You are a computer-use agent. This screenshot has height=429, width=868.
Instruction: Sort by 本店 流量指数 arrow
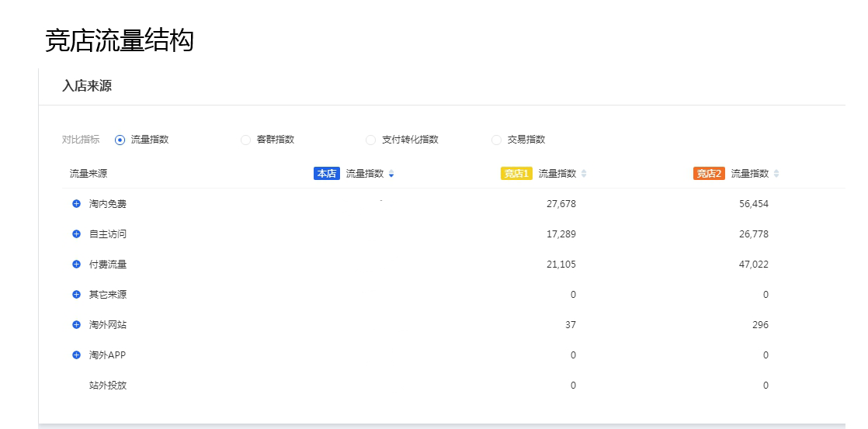(391, 174)
